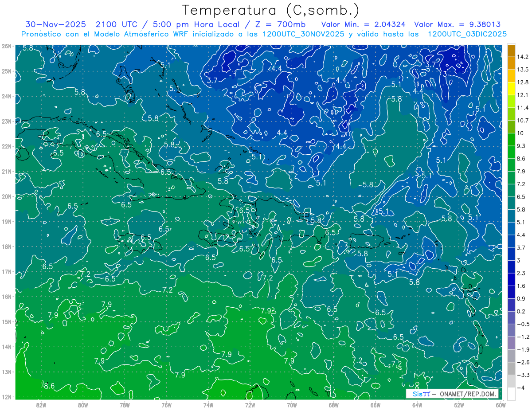This screenshot has height=411, width=532.
Task: Click the '70W' longitude axis label
Action: point(292,405)
